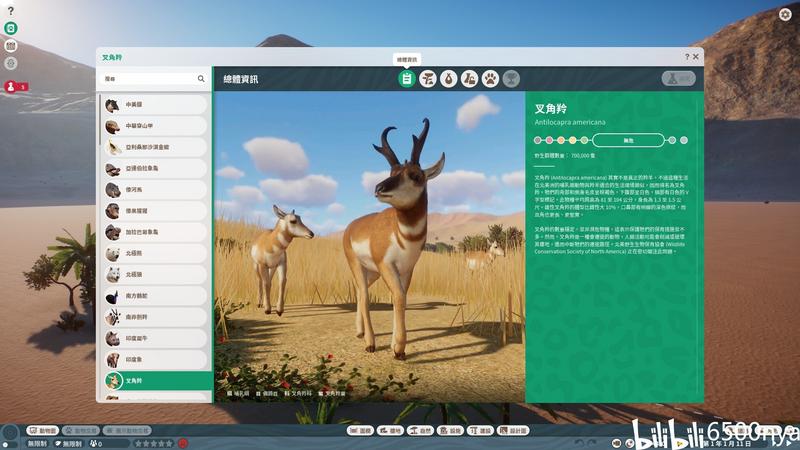Image resolution: width=800 pixels, height=450 pixels.
Task: Select 中華穿山甲 pangolin list entry
Action: click(x=155, y=126)
